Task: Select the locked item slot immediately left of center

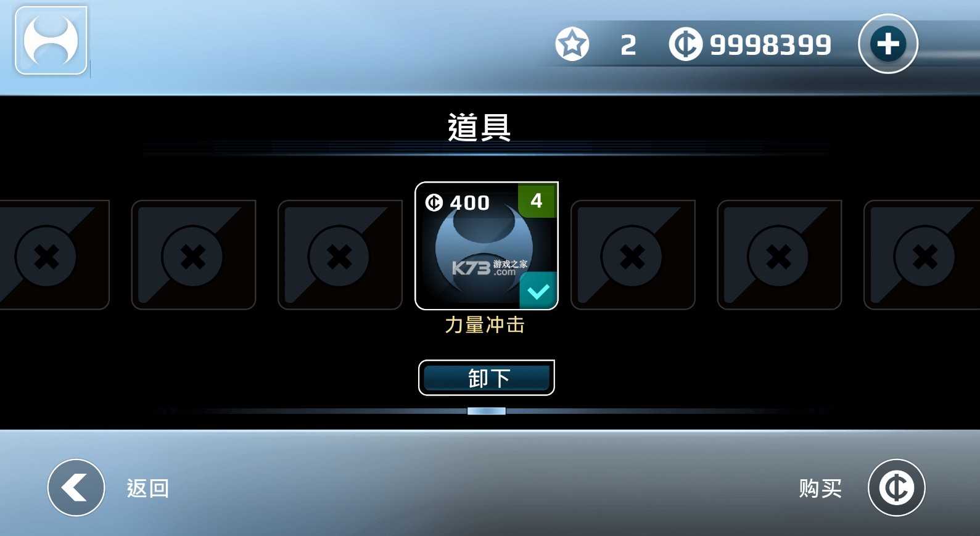Action: [x=340, y=255]
